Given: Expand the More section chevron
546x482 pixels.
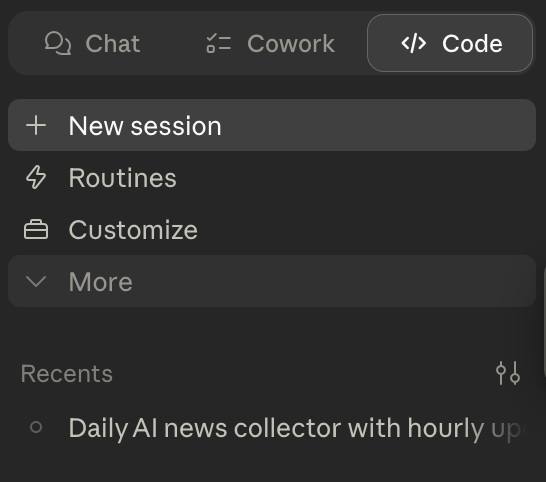Looking at the screenshot, I should [36, 281].
